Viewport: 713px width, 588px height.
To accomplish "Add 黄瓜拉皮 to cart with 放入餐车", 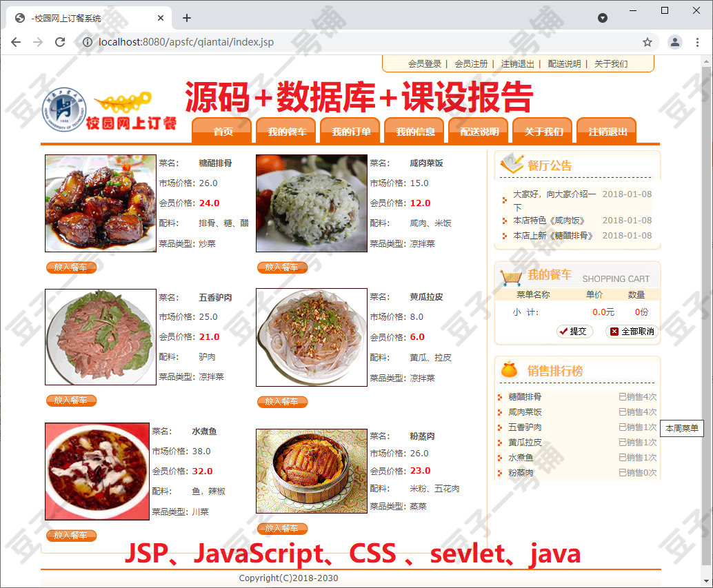I will [x=283, y=402].
